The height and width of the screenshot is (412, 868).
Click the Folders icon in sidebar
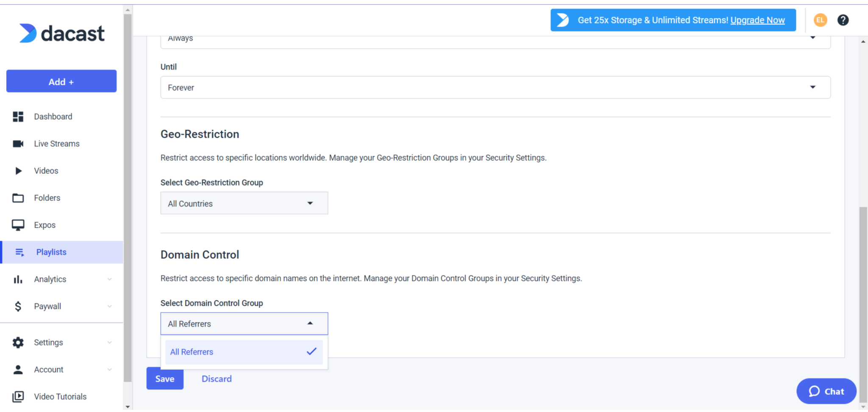(18, 198)
